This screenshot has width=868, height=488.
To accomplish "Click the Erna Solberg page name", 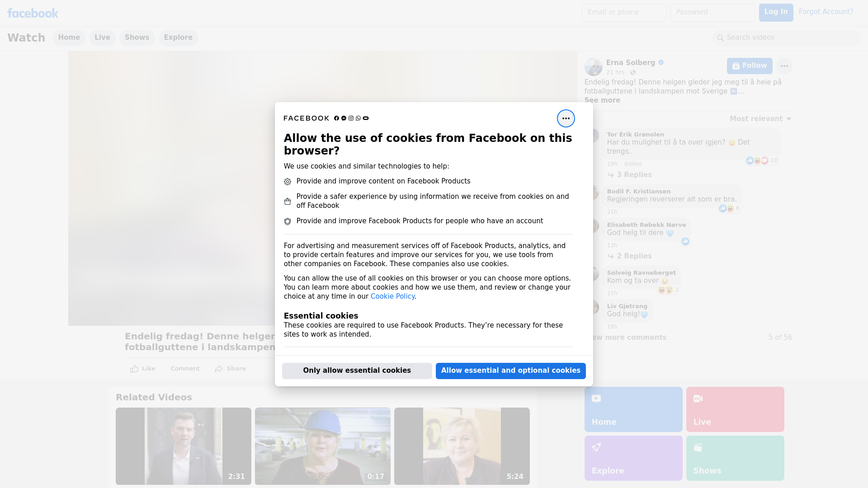I will (x=630, y=63).
